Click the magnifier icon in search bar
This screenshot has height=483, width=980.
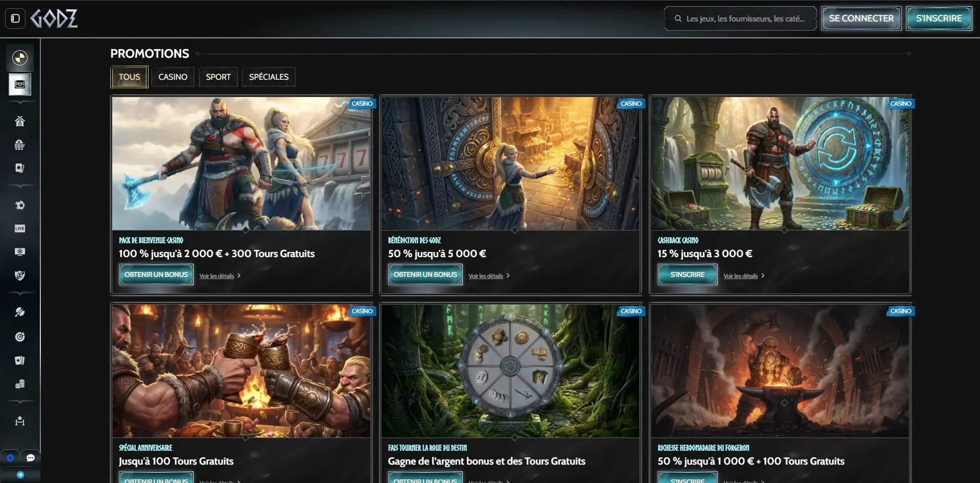(678, 18)
